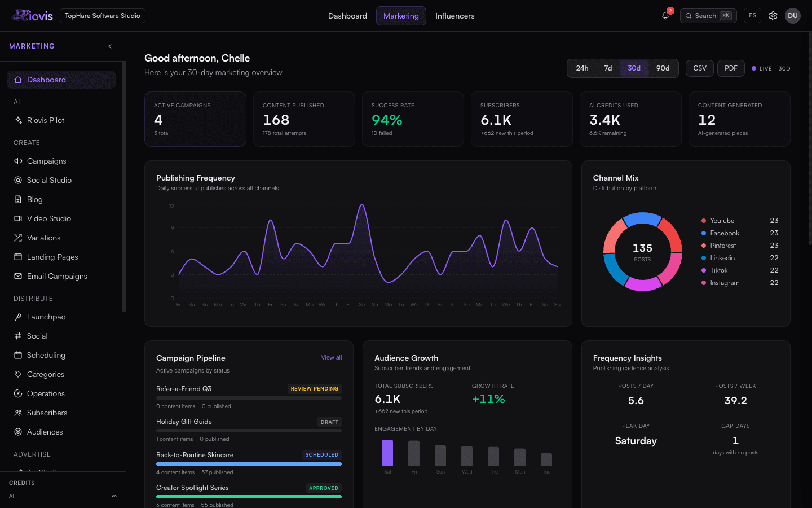Click Holiday Gift Guide campaign name
812x508 pixels.
pyautogui.click(x=184, y=422)
